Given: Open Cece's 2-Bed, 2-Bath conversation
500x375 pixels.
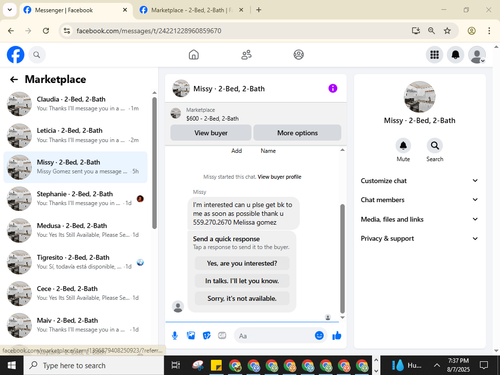Looking at the screenshot, I should (75, 293).
